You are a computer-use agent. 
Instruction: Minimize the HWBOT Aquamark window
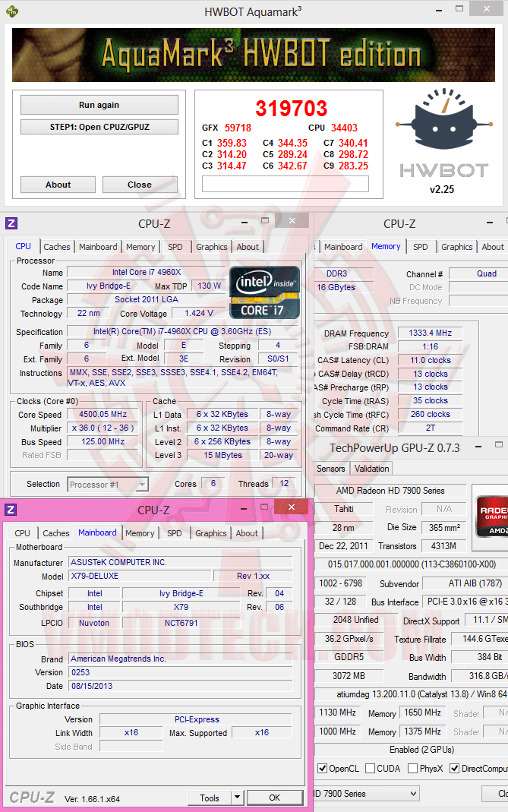pyautogui.click(x=439, y=11)
